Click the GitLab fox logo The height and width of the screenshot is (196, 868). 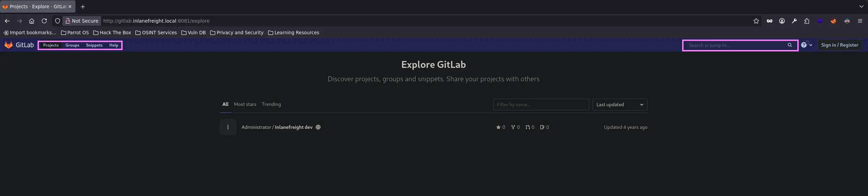pos(9,45)
